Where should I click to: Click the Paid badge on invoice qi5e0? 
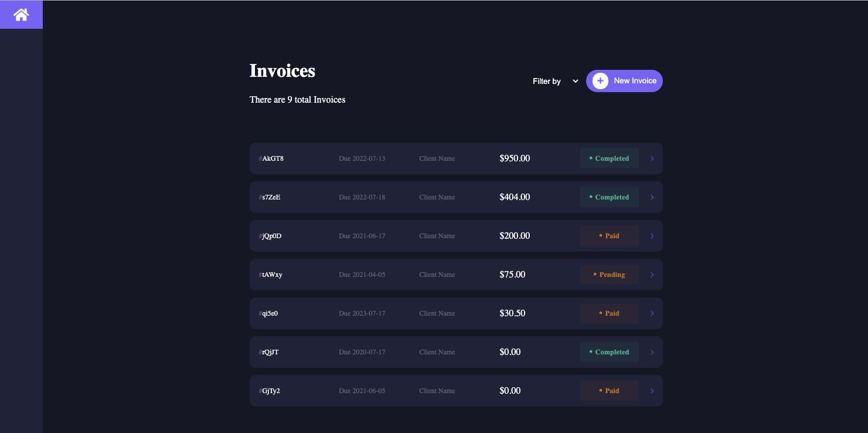click(609, 313)
